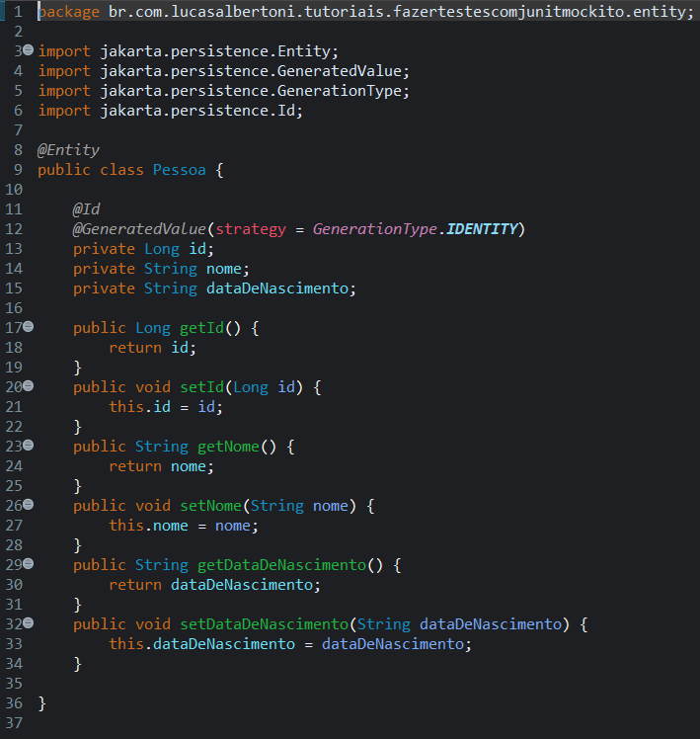This screenshot has height=739, width=700.
Task: Collapse the getId method fold marker
Action: pos(28,327)
